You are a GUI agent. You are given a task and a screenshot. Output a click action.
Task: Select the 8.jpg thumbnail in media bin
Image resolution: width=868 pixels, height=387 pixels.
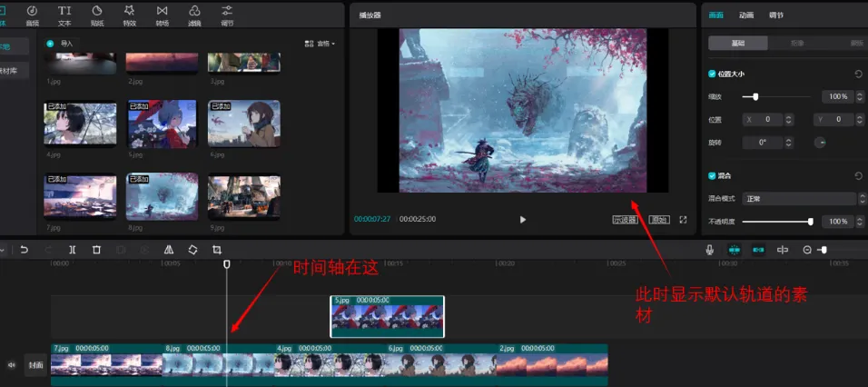coord(162,197)
